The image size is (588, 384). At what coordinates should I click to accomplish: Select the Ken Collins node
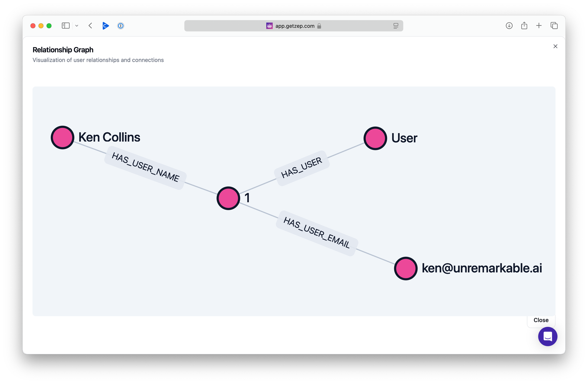62,137
